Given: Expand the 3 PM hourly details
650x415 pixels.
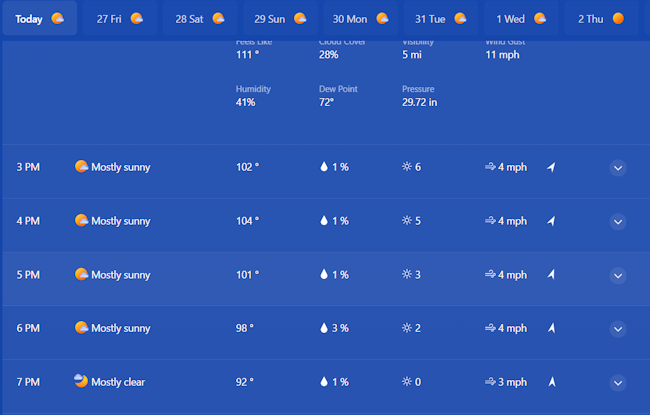Looking at the screenshot, I should (618, 167).
